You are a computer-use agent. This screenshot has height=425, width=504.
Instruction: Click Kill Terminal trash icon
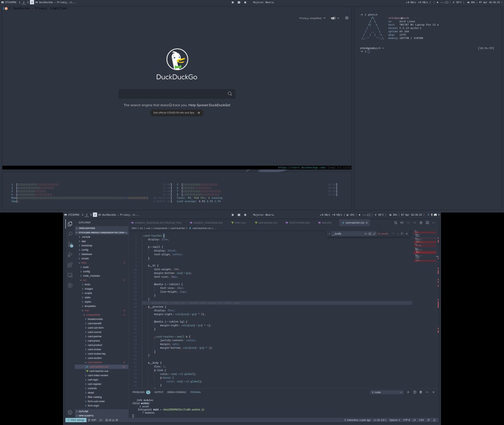pyautogui.click(x=421, y=392)
